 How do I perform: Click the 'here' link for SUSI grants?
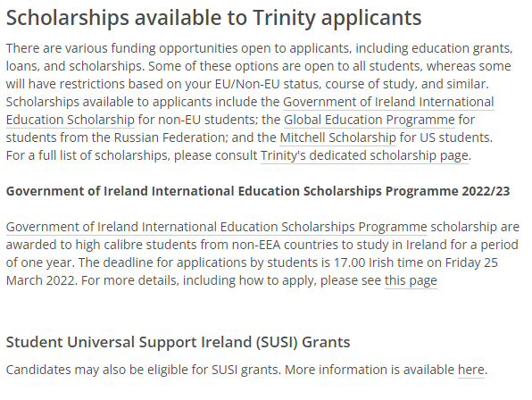click(x=471, y=370)
